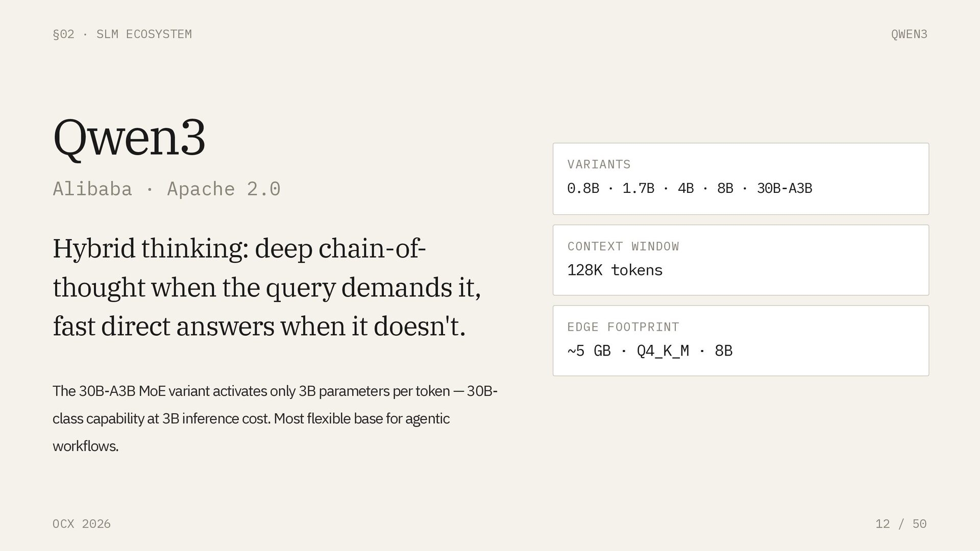
Task: Click the fast direct answers line
Action: point(259,327)
